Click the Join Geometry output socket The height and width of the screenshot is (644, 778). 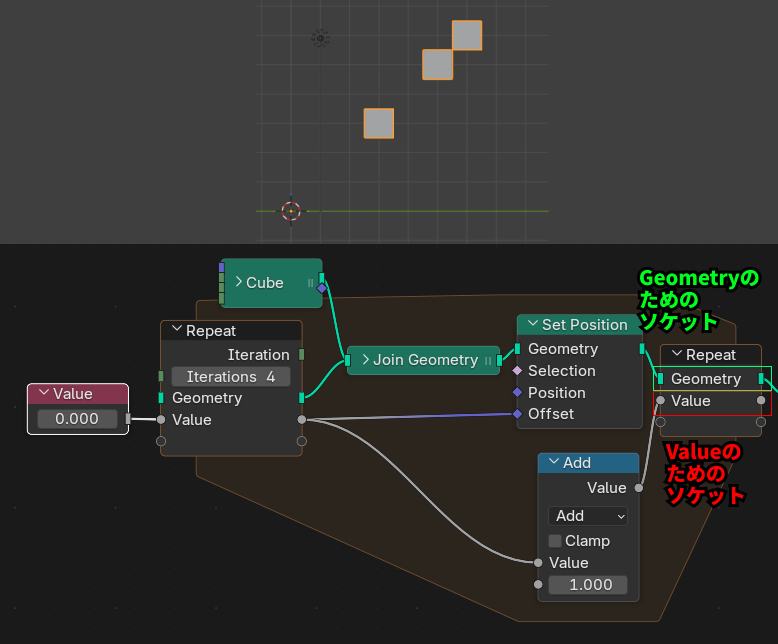(x=499, y=360)
